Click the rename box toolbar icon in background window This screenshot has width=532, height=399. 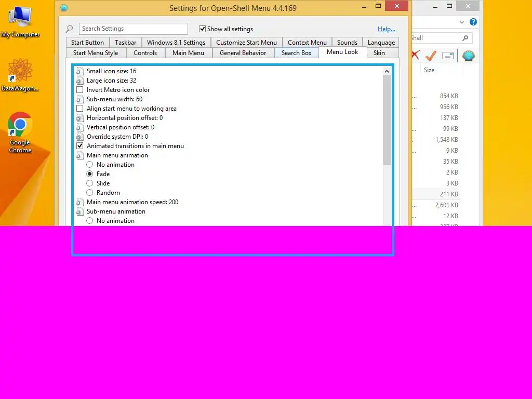click(x=448, y=56)
